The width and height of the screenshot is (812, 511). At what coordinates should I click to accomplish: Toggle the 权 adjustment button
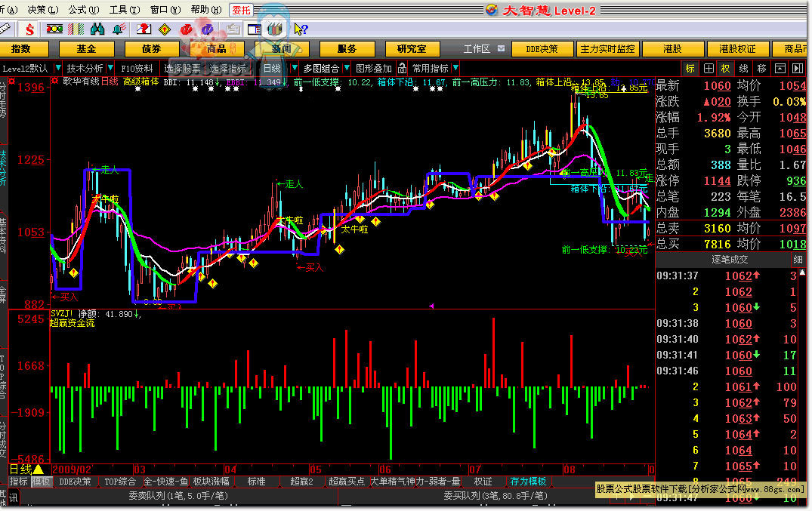(725, 69)
